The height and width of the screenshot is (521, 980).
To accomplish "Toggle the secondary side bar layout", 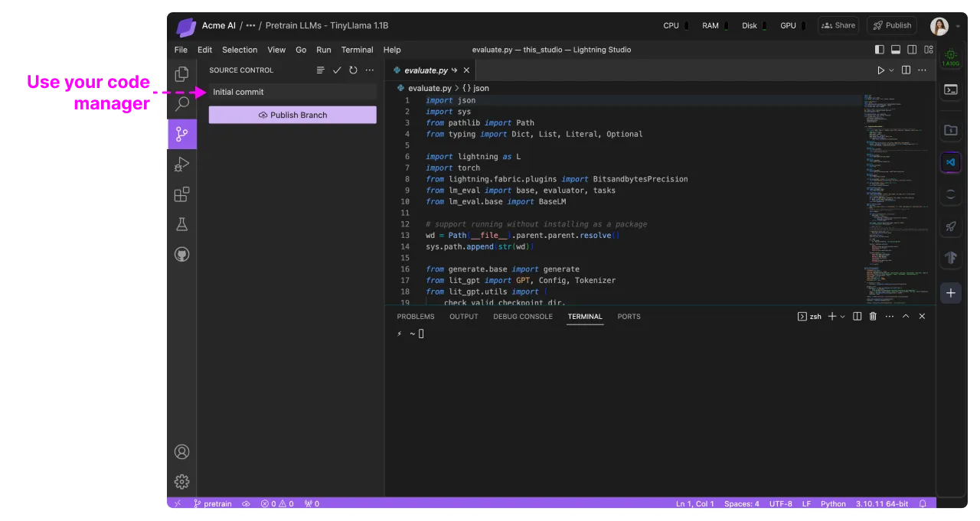I will [912, 50].
